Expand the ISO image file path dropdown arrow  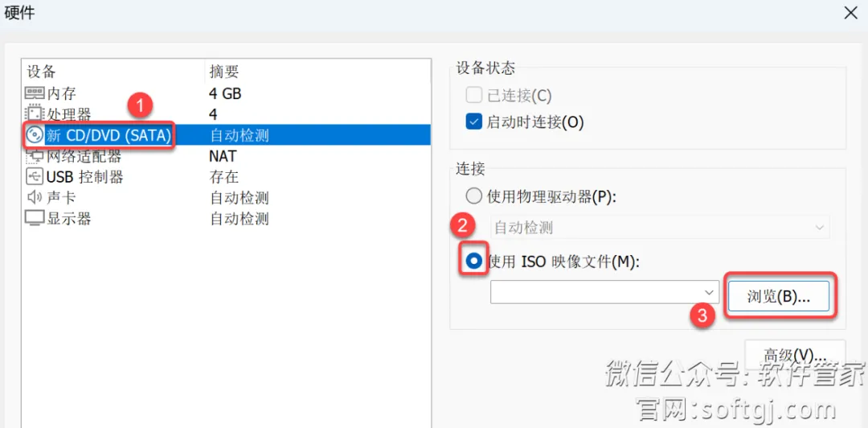coord(709,292)
